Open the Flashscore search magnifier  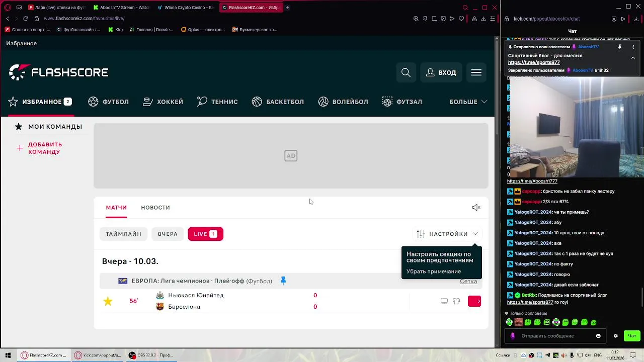(x=406, y=72)
